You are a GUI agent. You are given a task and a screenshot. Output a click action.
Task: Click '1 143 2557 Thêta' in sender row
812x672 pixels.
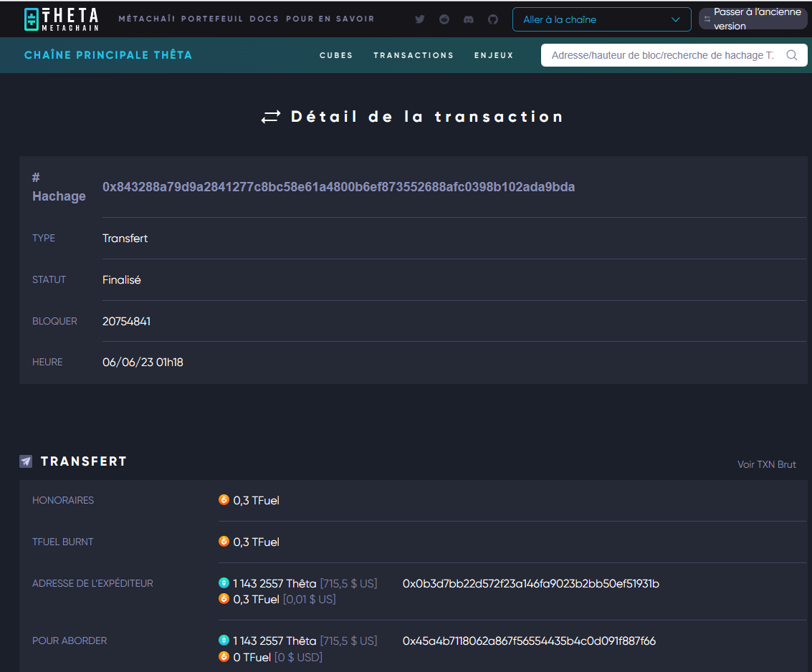pyautogui.click(x=274, y=583)
